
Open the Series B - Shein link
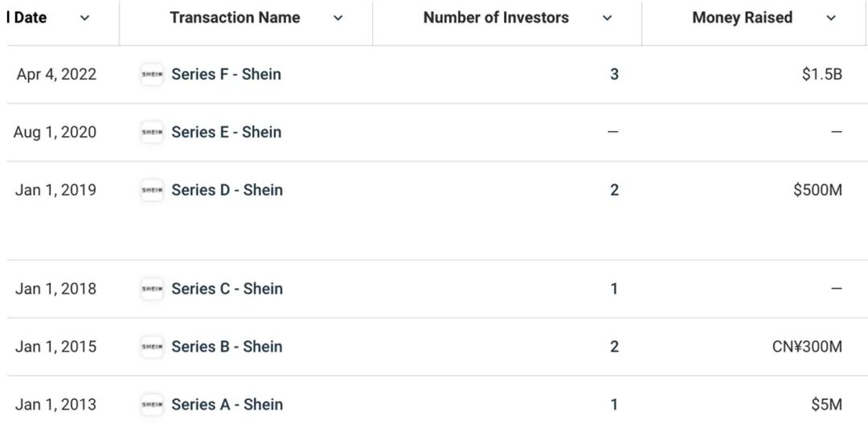click(x=227, y=347)
